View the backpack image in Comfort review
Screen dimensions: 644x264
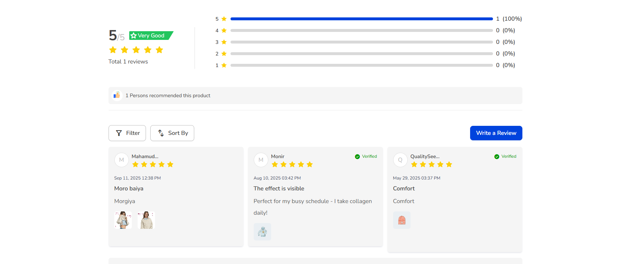point(402,220)
